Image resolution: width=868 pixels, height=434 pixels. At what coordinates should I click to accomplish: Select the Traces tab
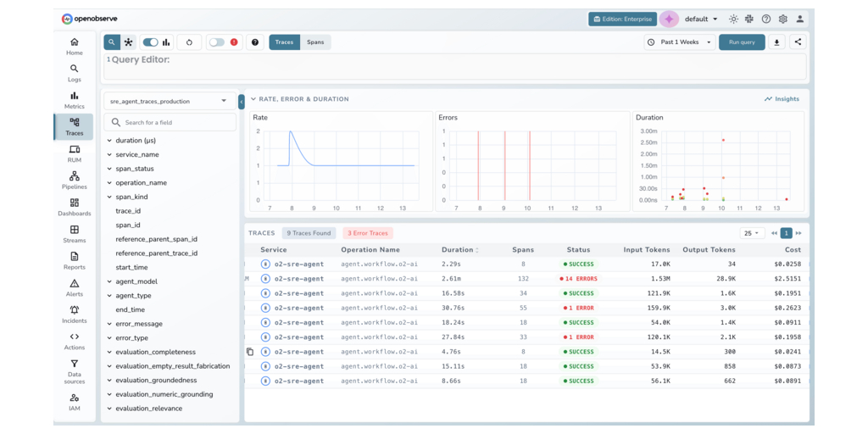tap(284, 42)
